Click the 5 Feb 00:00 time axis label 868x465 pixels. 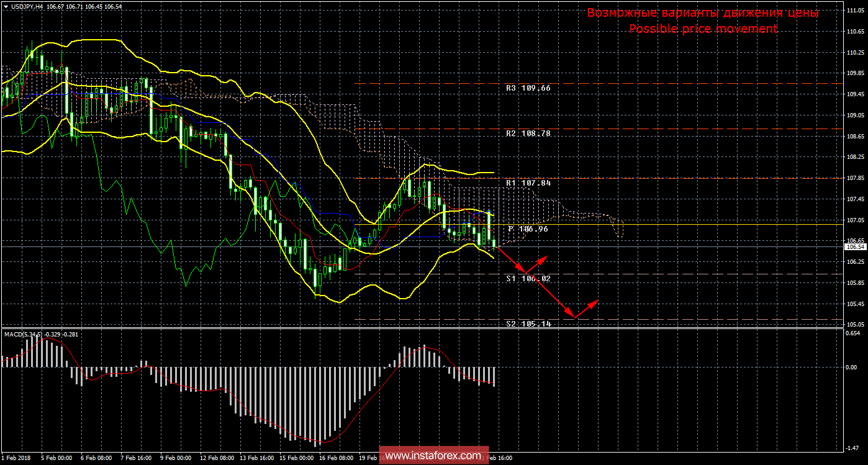coord(57,458)
